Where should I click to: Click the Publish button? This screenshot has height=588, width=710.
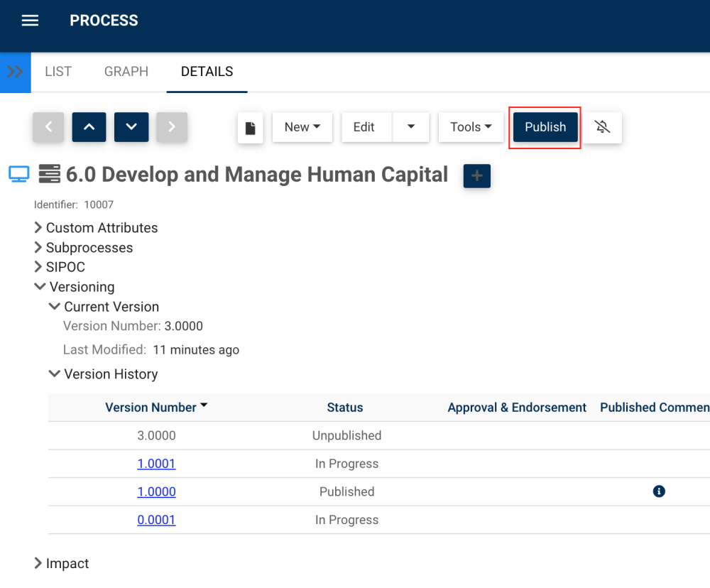[545, 127]
